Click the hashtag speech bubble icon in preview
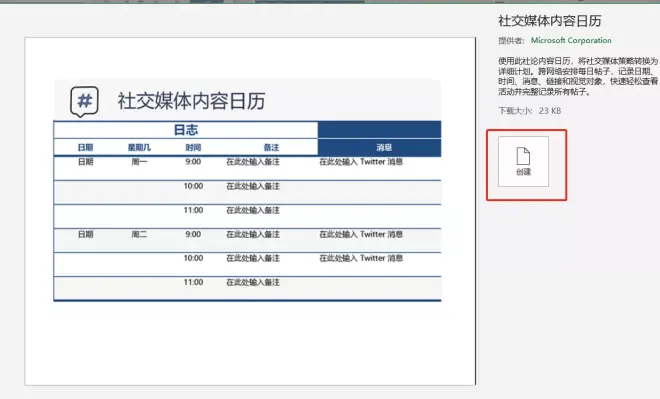Screen dimensions: 660x399 84,101
